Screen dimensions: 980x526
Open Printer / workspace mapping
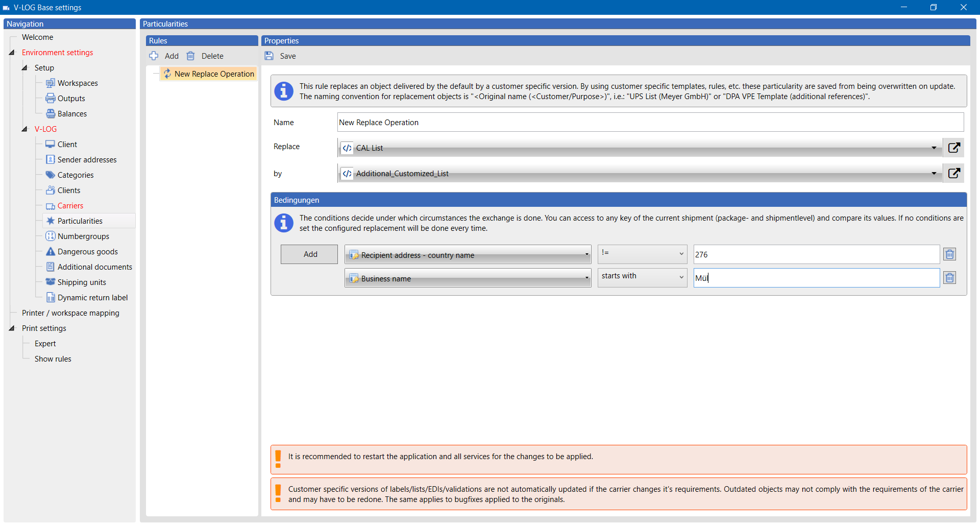pyautogui.click(x=70, y=313)
